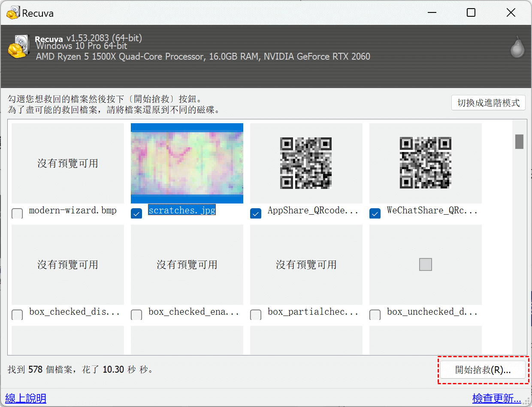
Task: Click the Recuva hard hat logo in header
Action: [x=18, y=46]
